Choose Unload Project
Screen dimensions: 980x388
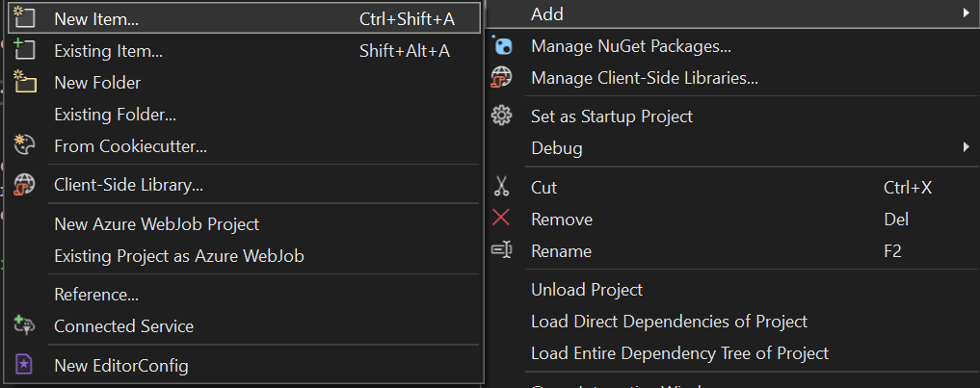point(586,289)
